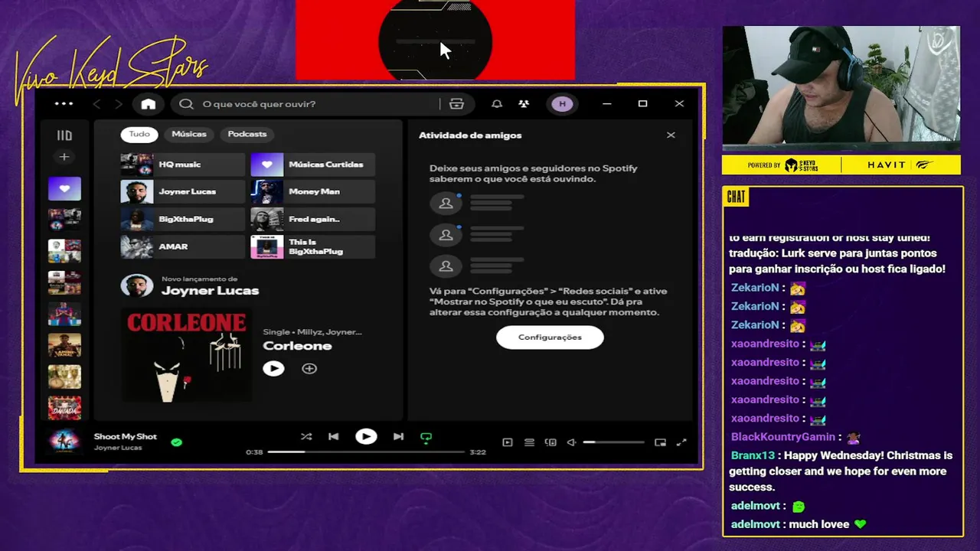Toggle the friend activity icon
The image size is (980, 551).
point(524,104)
